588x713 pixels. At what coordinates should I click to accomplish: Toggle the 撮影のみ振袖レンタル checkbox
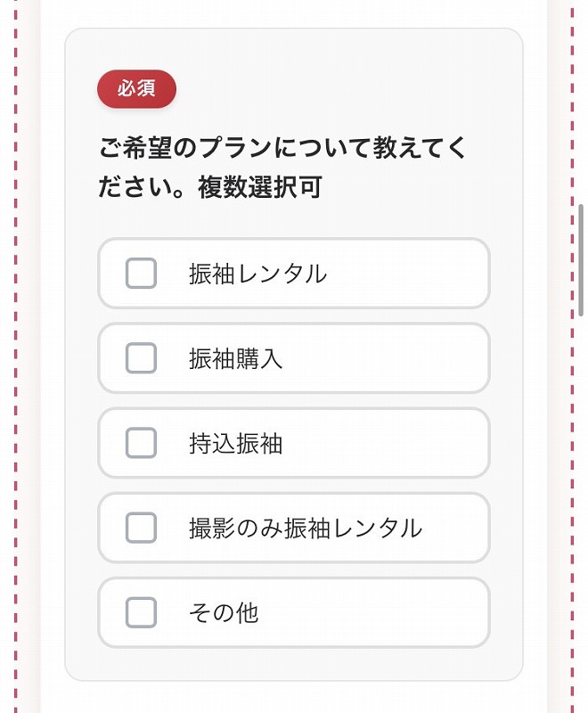tap(141, 528)
